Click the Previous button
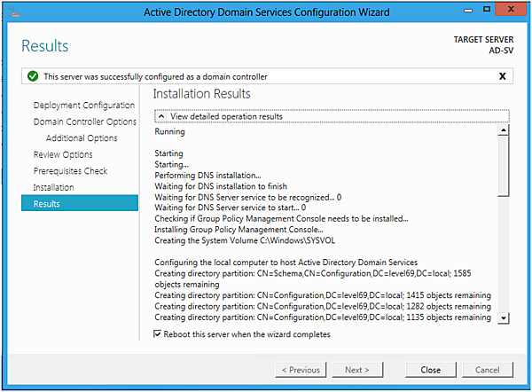The height and width of the screenshot is (392, 532). pyautogui.click(x=301, y=370)
